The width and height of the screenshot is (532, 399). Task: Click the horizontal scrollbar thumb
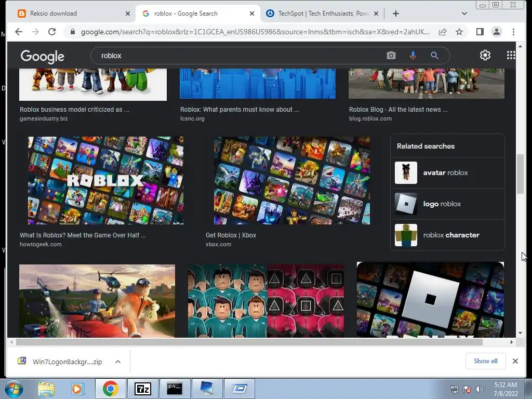(249, 342)
